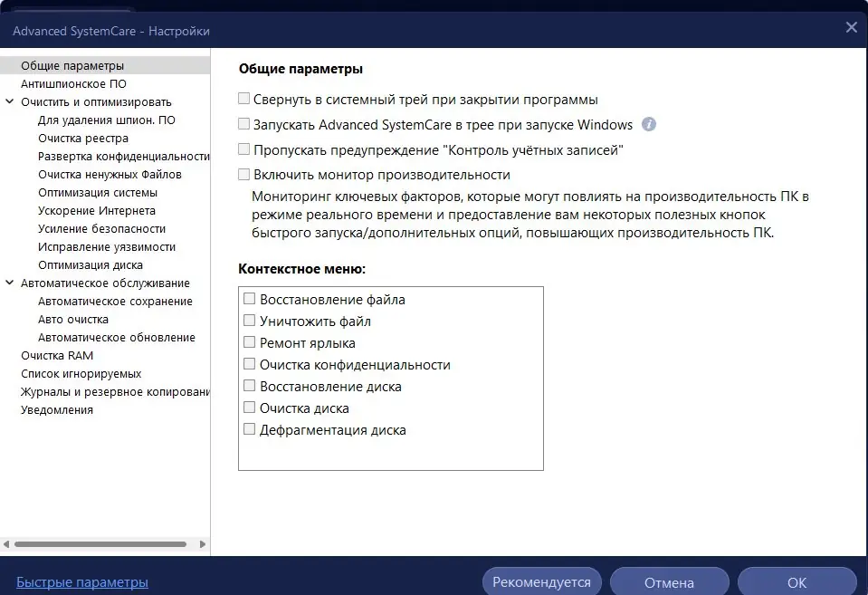Go to 'Ускорение Интернета' settings
868x595 pixels.
click(x=97, y=210)
